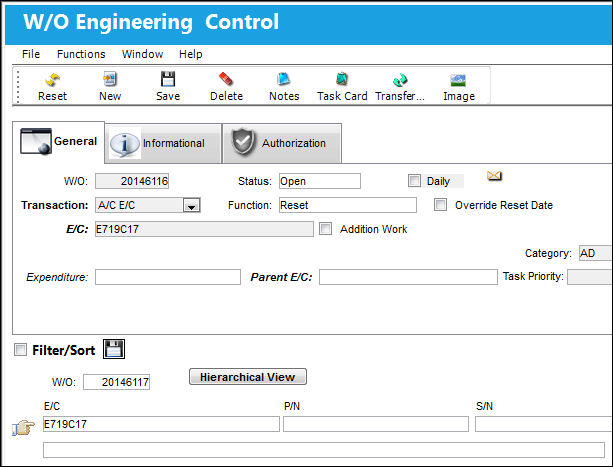Click the wide empty field at the bottom
613x467 pixels.
[x=324, y=450]
